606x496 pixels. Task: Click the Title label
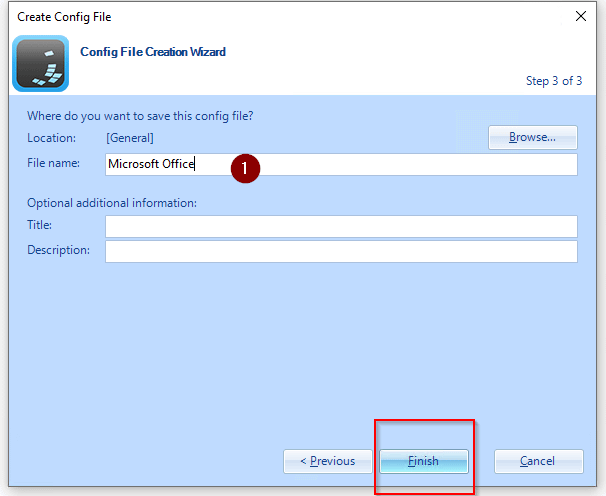pos(40,225)
